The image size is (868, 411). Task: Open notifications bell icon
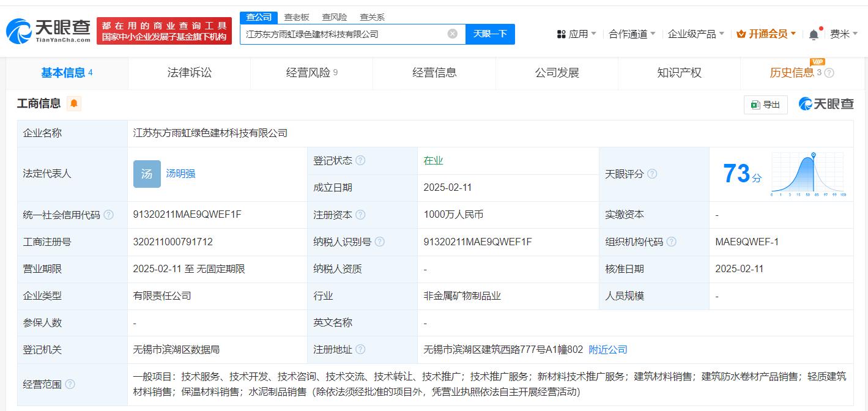pyautogui.click(x=813, y=35)
